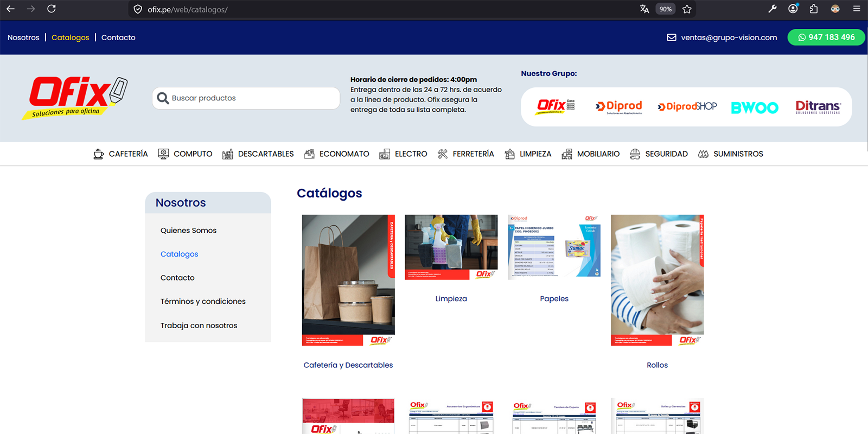Click the Descartables category icon
868x434 pixels.
click(228, 154)
